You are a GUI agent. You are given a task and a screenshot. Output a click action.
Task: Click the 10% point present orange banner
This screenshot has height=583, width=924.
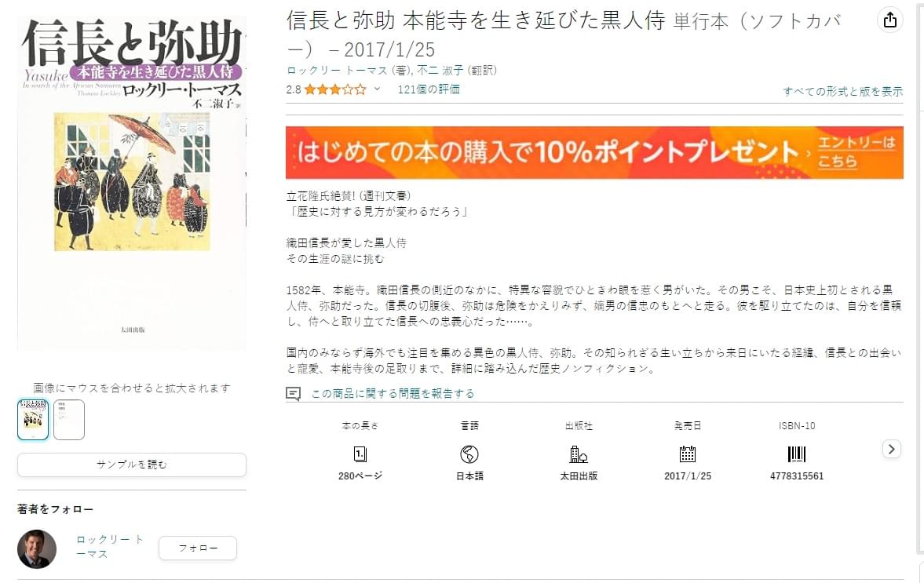coord(594,152)
